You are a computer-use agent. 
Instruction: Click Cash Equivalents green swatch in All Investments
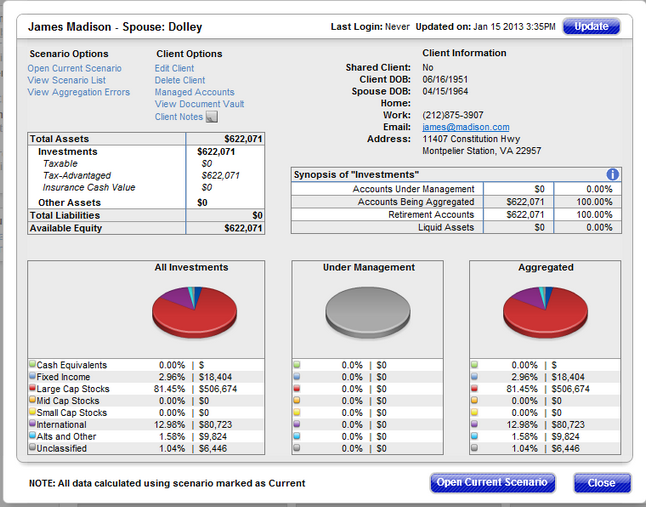33,364
